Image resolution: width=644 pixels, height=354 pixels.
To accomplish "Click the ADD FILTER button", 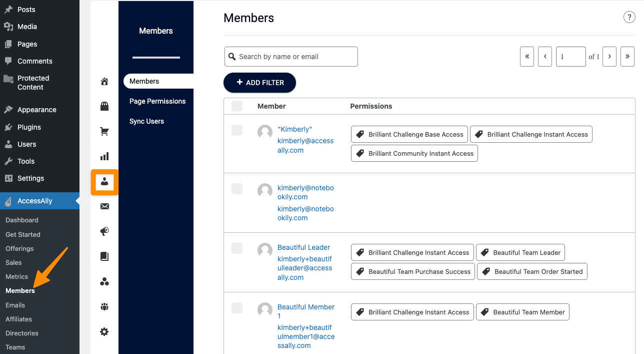I will 259,83.
